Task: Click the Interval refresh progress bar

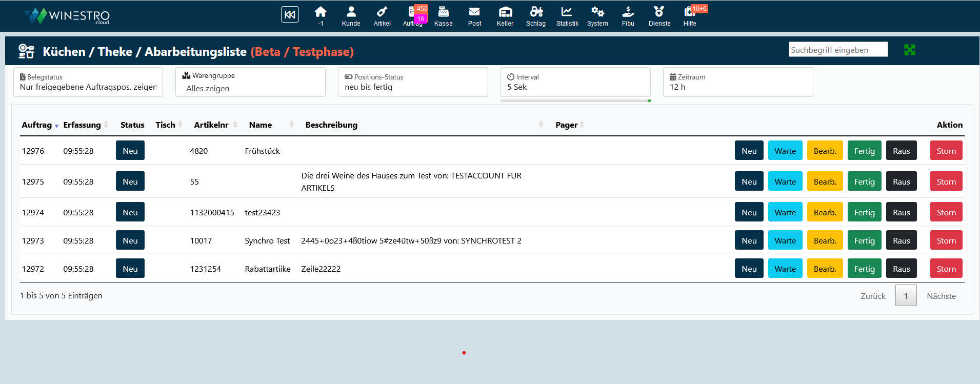Action: 575,101
